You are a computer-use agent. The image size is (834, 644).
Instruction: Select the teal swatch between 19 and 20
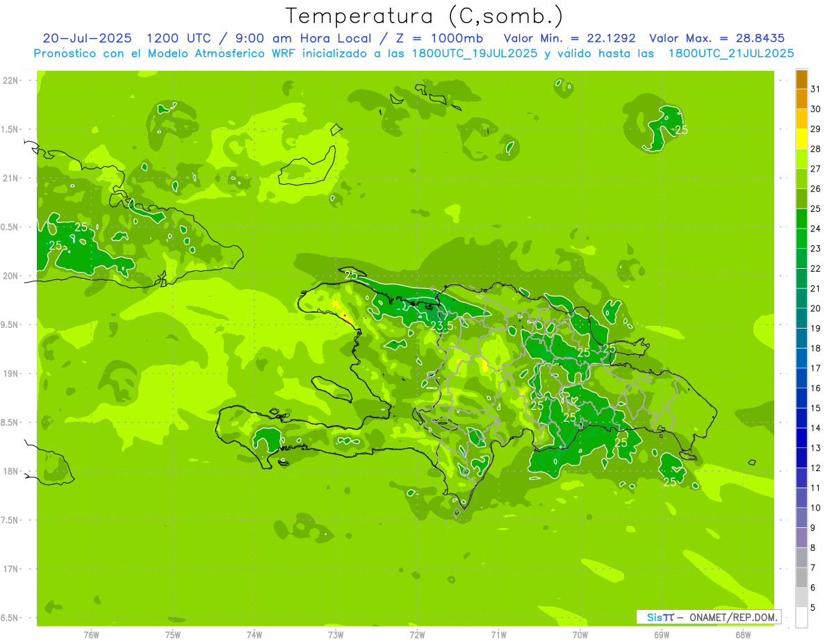[x=801, y=318]
